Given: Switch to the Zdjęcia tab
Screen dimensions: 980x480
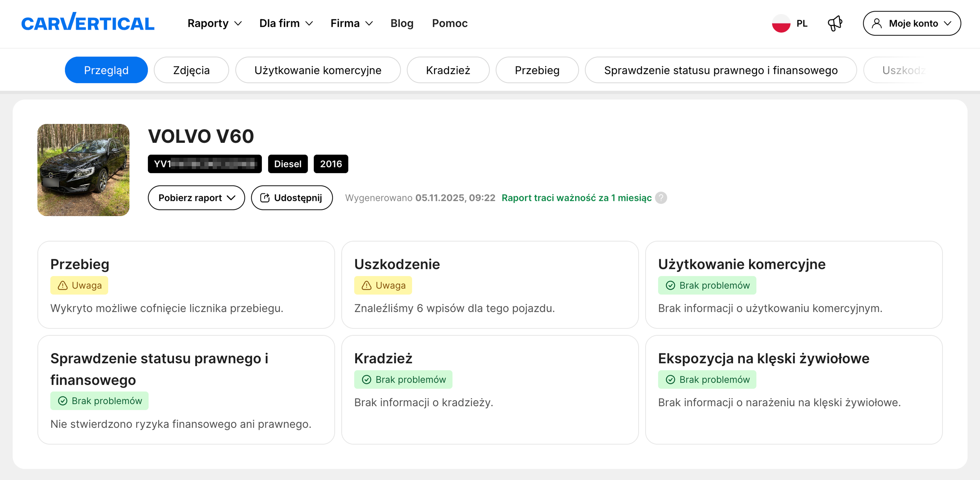Looking at the screenshot, I should [191, 70].
